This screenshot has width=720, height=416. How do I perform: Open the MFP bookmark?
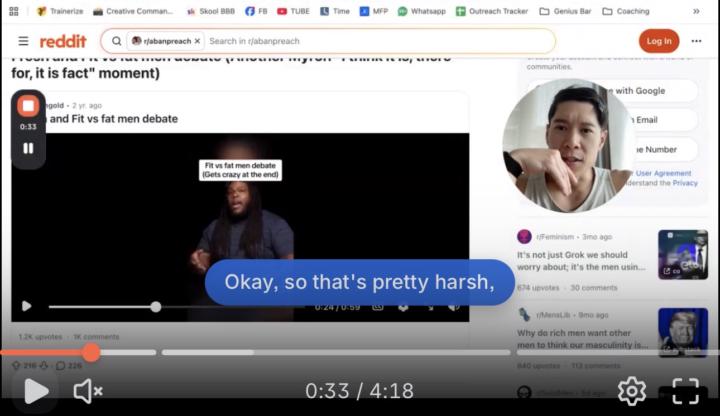[374, 11]
